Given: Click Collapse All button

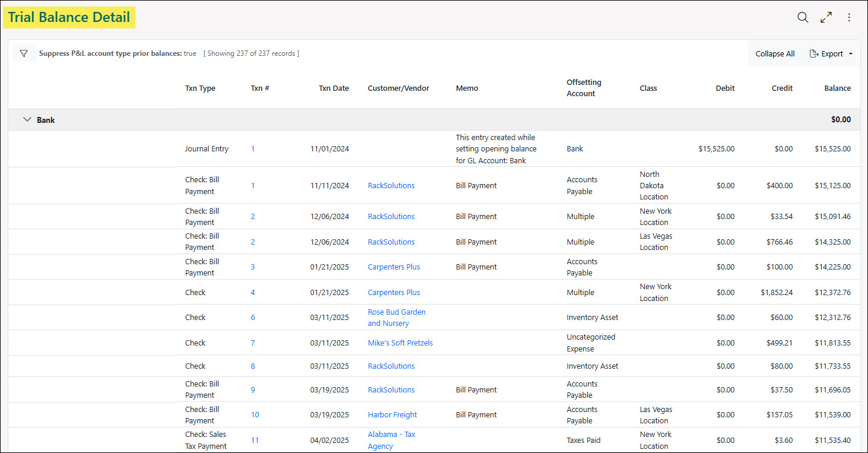Looking at the screenshot, I should (x=775, y=53).
